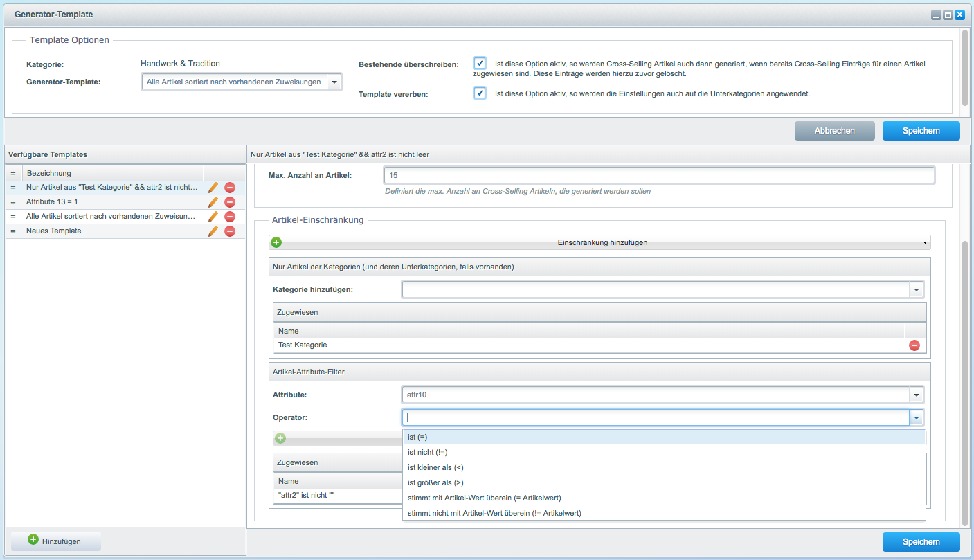Screen dimensions: 974x560
Task: Delete the 'Nur Artikel aus Test Kategorie' template
Action: 230,187
